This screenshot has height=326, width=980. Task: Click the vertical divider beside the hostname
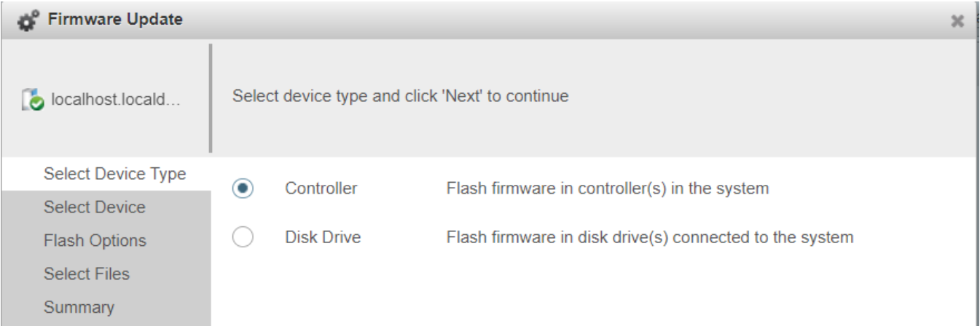(211, 98)
